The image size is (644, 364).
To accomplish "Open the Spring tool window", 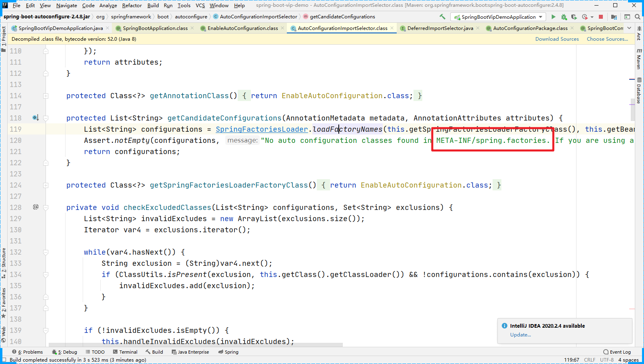I will 229,352.
